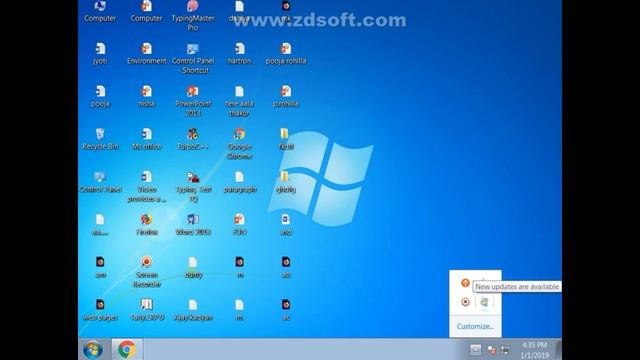
Task: Open the taskbar clock showing 4:35 PM
Action: [x=535, y=350]
